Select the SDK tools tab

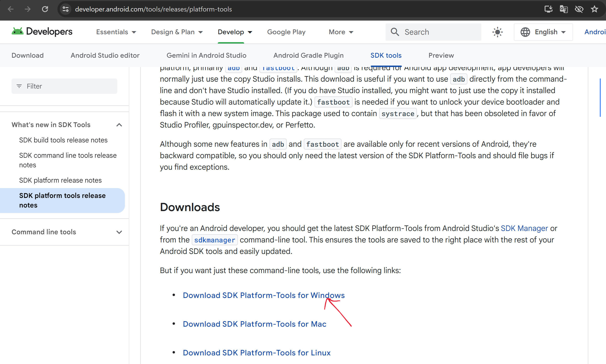pos(386,56)
